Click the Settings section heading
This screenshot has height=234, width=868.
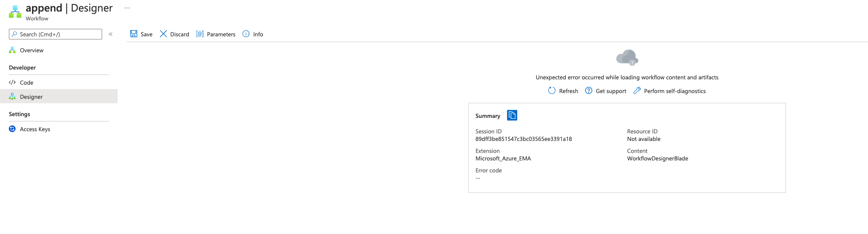click(x=20, y=114)
